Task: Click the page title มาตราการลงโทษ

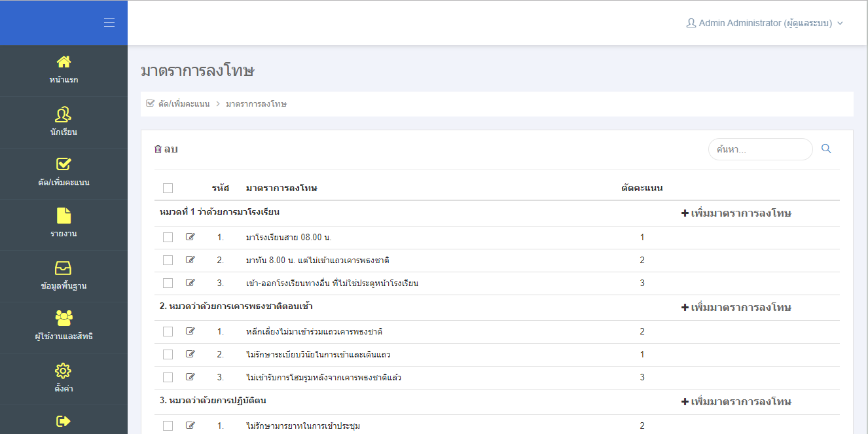Action: point(197,71)
